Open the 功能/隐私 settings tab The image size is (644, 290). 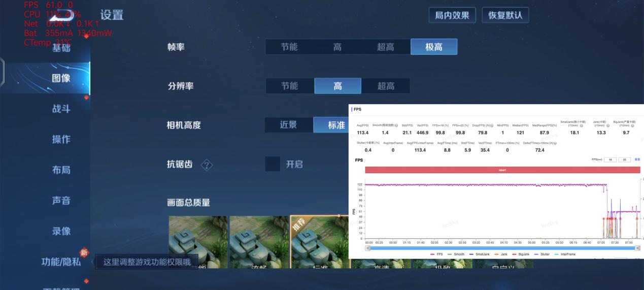coord(61,262)
